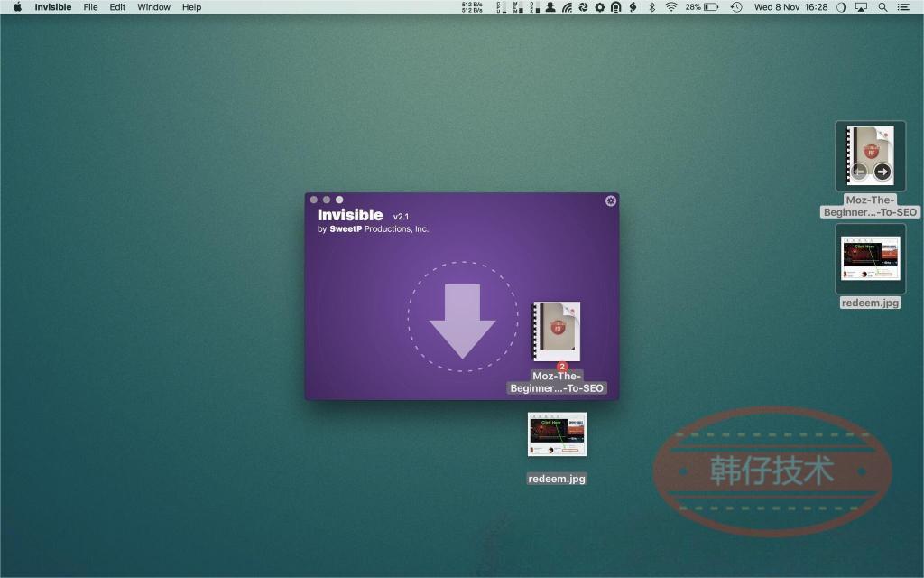Open the AirPlay display menu

pos(861,7)
